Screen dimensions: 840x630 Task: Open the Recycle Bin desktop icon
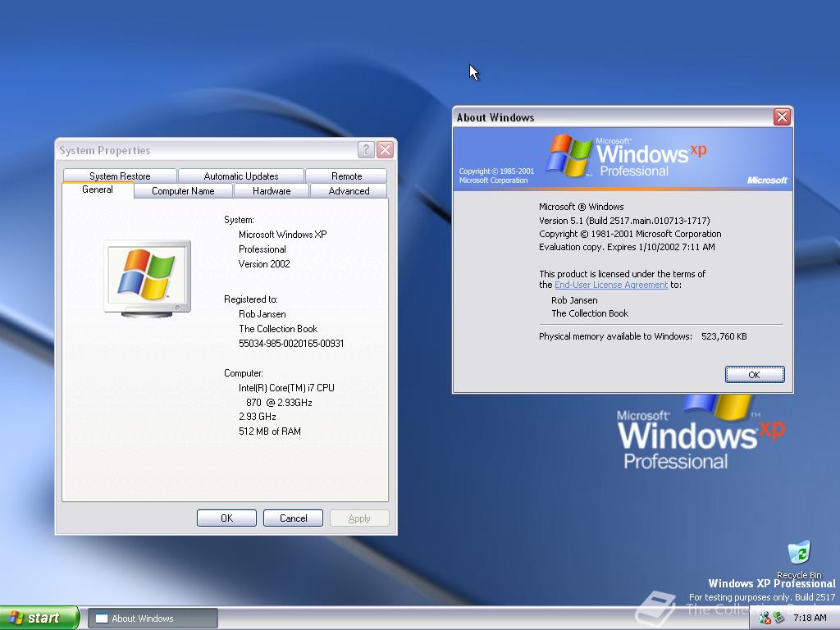tap(799, 558)
